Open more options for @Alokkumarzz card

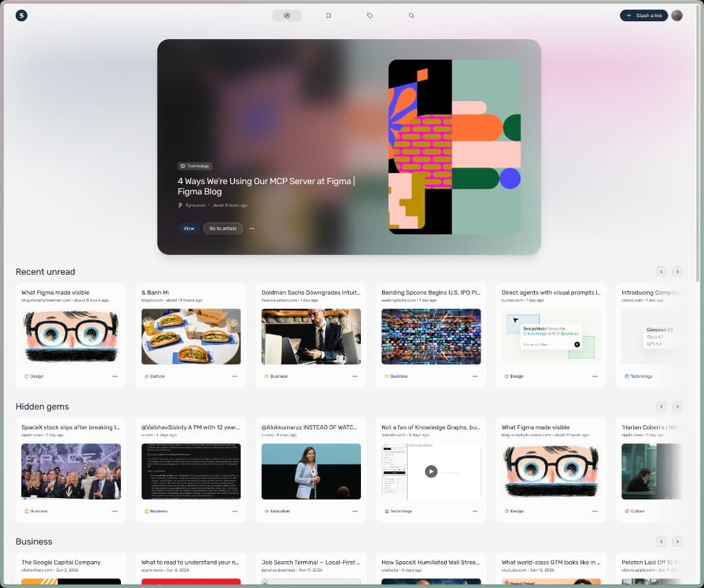355,511
